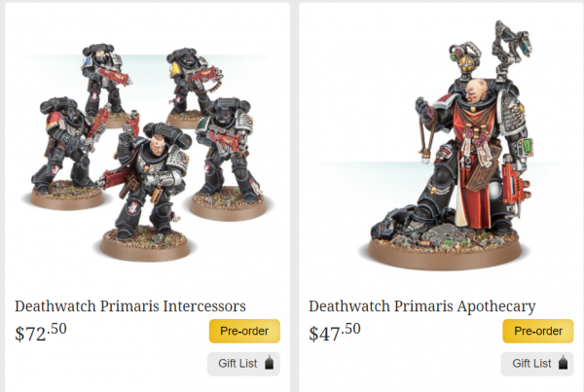Add Intercessors to the Gift List
The height and width of the screenshot is (392, 584).
[x=243, y=364]
